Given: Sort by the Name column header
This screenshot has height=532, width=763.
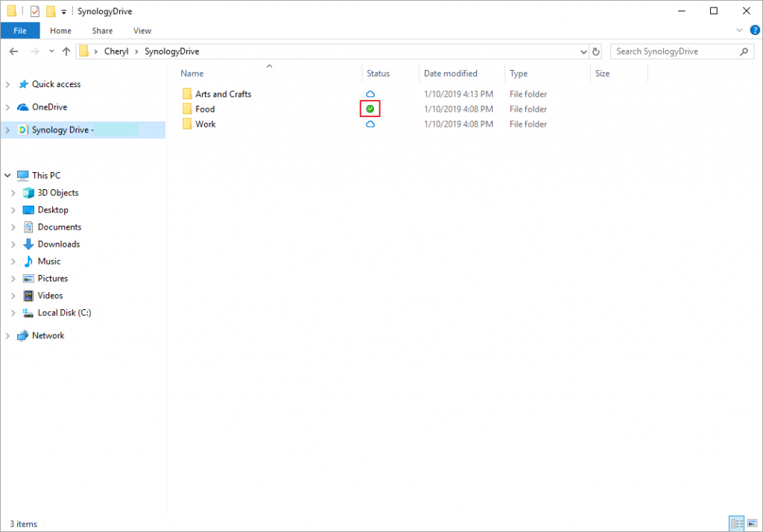Looking at the screenshot, I should 191,74.
